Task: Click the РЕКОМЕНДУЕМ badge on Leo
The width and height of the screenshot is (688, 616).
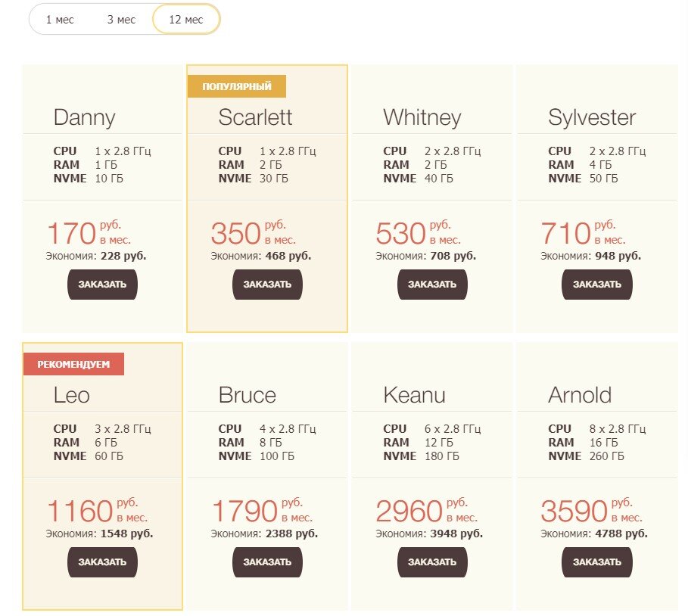Action: click(x=73, y=364)
